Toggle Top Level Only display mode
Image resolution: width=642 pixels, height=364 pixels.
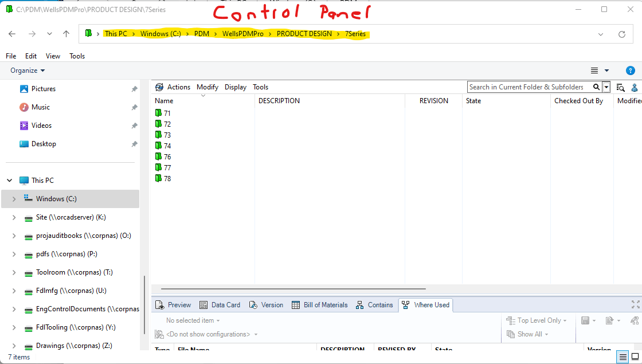coord(535,320)
